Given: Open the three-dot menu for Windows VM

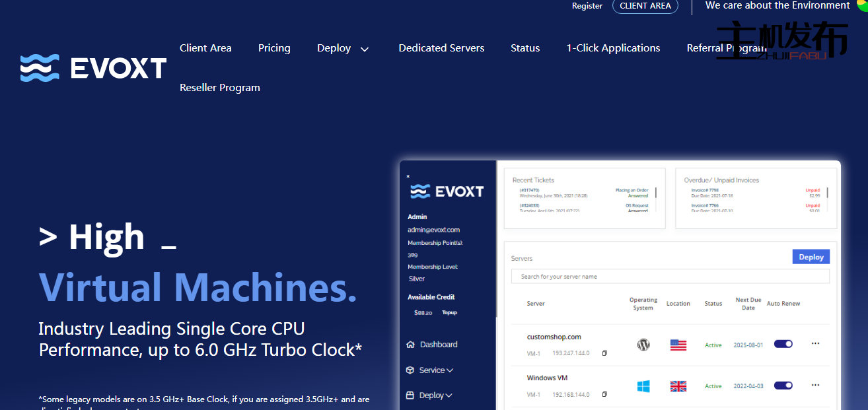Looking at the screenshot, I should (x=815, y=385).
